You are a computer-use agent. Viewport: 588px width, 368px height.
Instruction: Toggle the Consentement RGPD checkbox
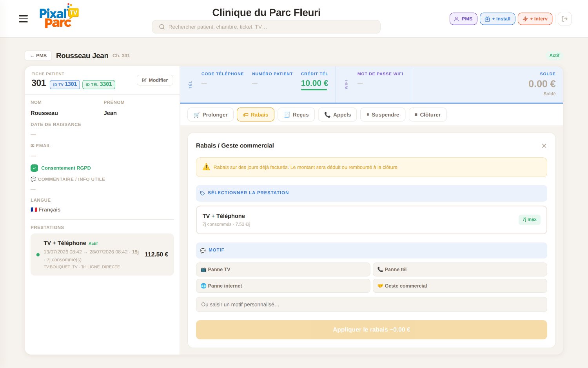[34, 168]
